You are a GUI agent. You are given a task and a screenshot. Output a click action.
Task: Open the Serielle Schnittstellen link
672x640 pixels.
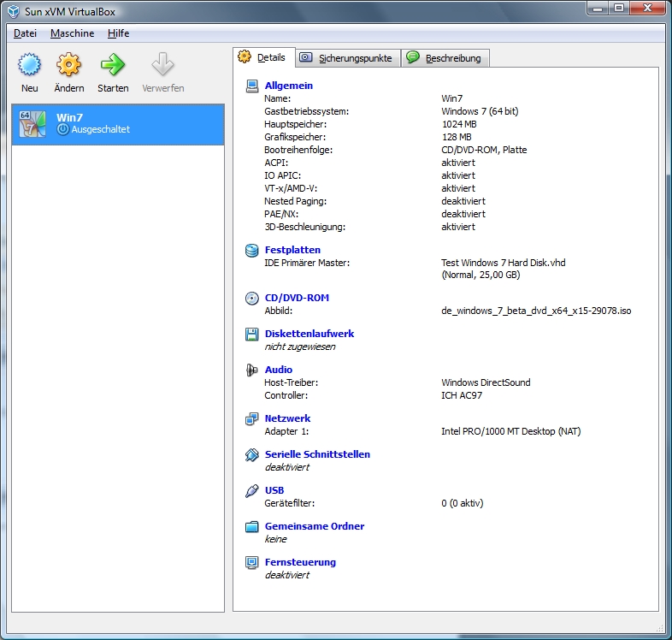[x=317, y=454]
